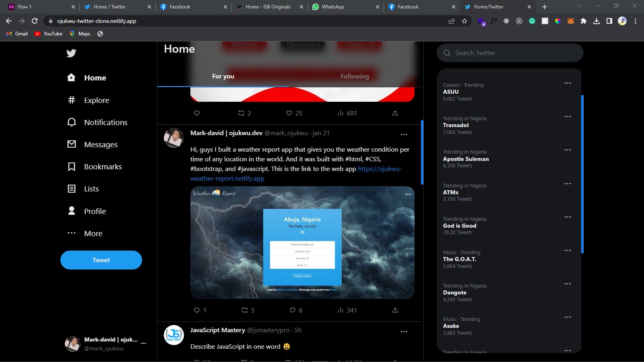644x362 pixels.
Task: Open the weather report app image
Action: click(302, 243)
